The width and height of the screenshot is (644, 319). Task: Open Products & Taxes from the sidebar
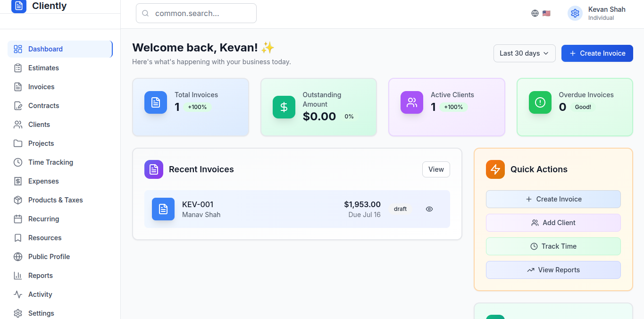coord(55,200)
